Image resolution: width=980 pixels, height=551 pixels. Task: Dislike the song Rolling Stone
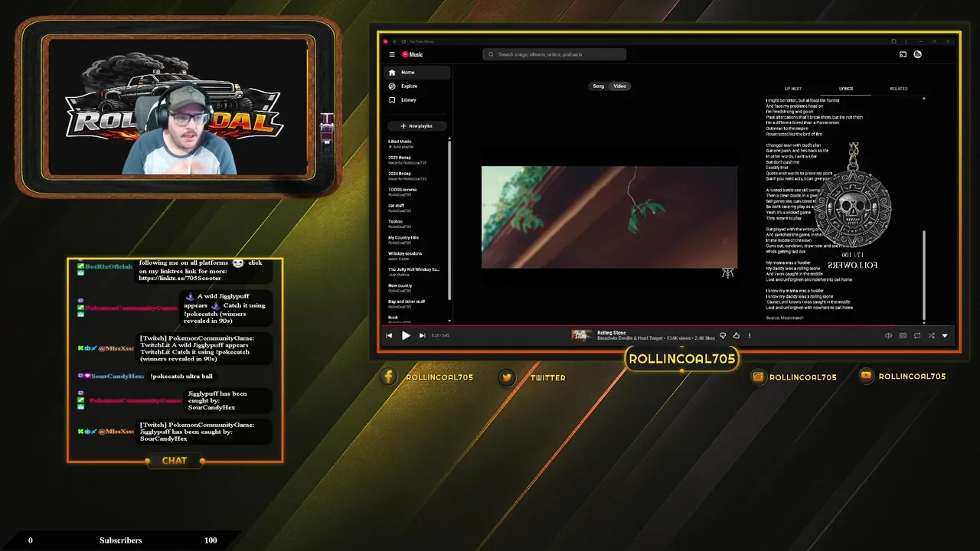click(723, 335)
